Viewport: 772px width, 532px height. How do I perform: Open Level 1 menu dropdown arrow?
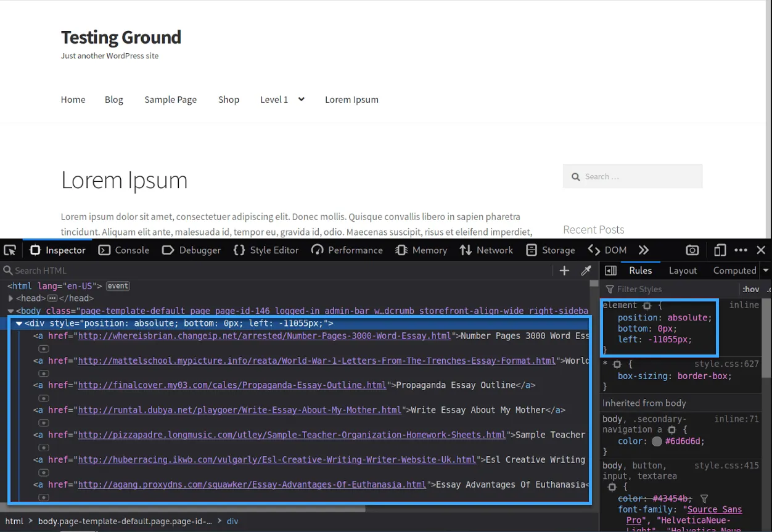(301, 99)
